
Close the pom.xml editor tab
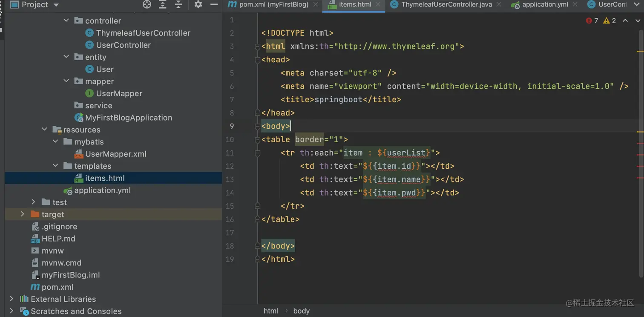(316, 5)
